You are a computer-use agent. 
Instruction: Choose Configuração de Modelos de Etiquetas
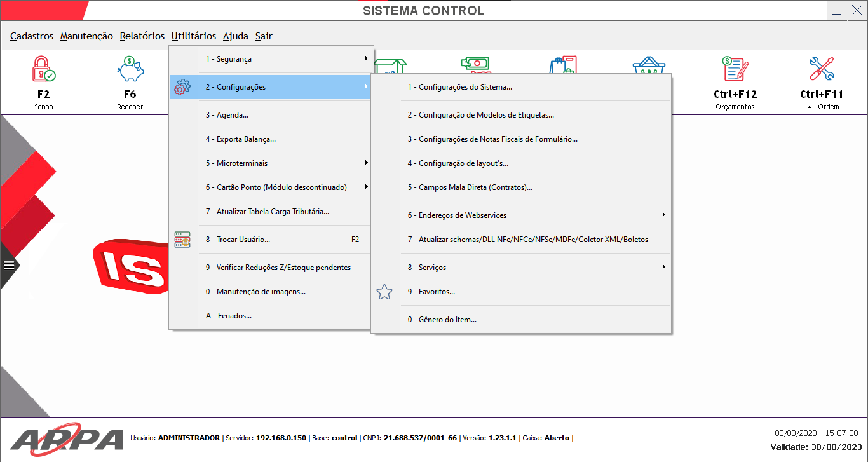pyautogui.click(x=480, y=115)
